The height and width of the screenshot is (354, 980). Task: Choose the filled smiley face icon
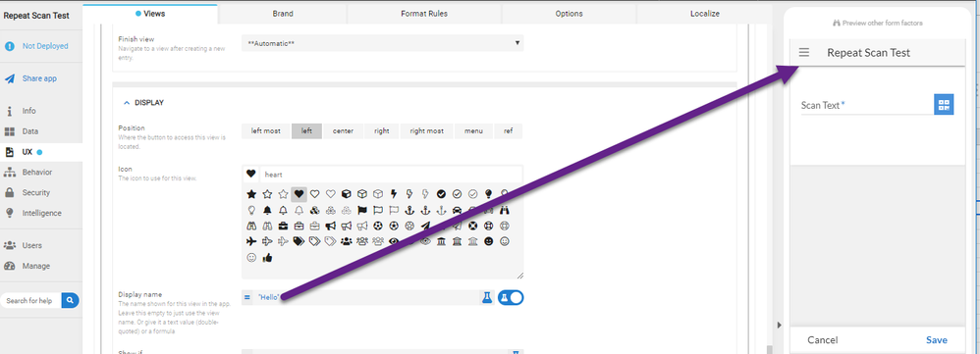pyautogui.click(x=489, y=241)
